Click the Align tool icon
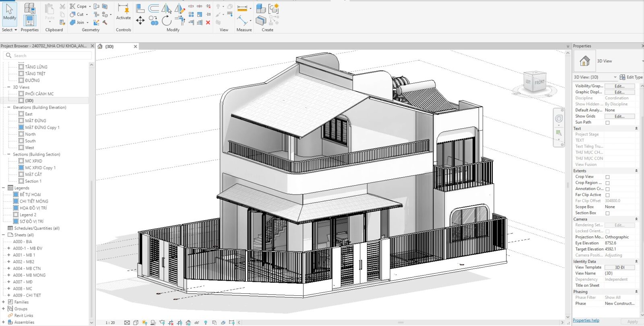Image resolution: width=644 pixels, height=326 pixels. pyautogui.click(x=140, y=8)
